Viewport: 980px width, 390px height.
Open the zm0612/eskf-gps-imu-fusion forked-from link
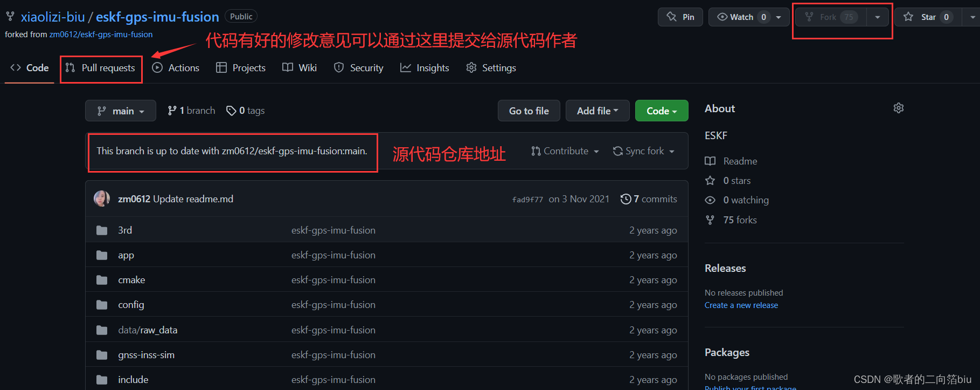pos(101,34)
